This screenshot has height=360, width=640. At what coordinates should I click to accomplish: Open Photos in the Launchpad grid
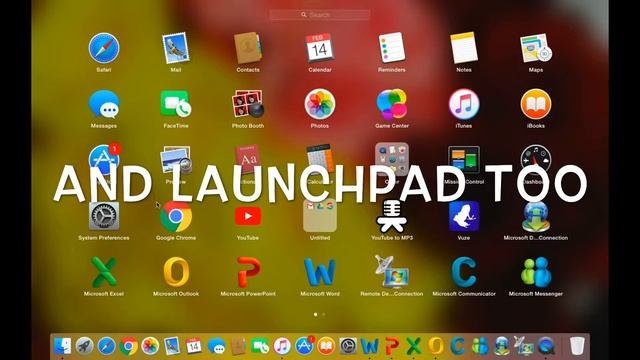pyautogui.click(x=320, y=104)
